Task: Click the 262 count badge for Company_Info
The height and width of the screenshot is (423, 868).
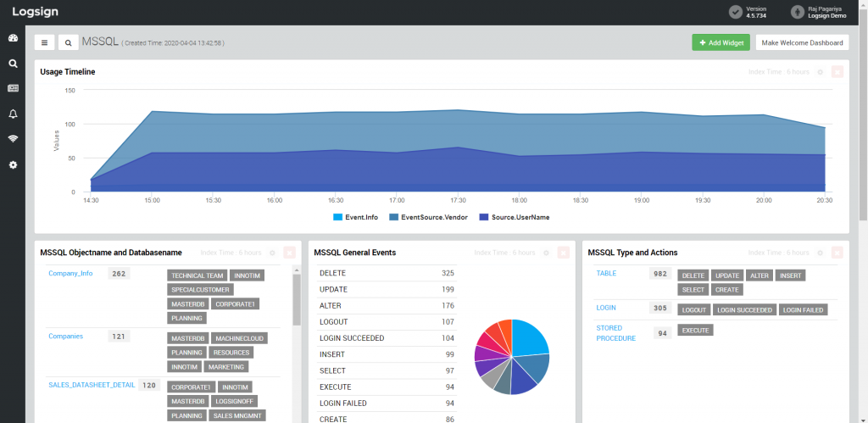Action: point(119,274)
